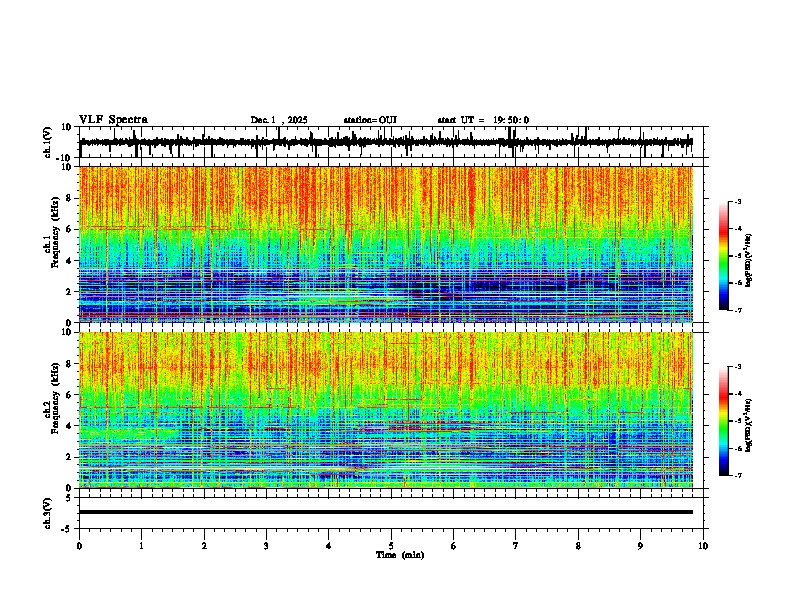Click the 'ch.3(V)' axis label

[48, 513]
